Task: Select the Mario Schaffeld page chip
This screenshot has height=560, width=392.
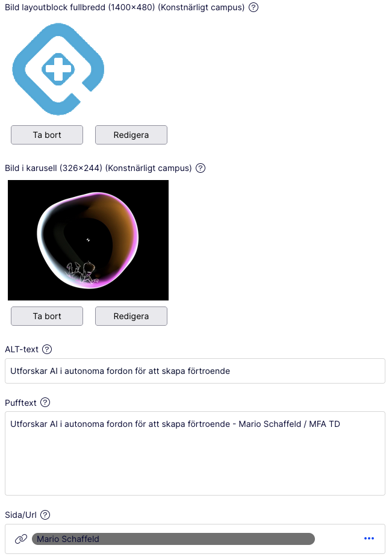Action: tap(173, 539)
